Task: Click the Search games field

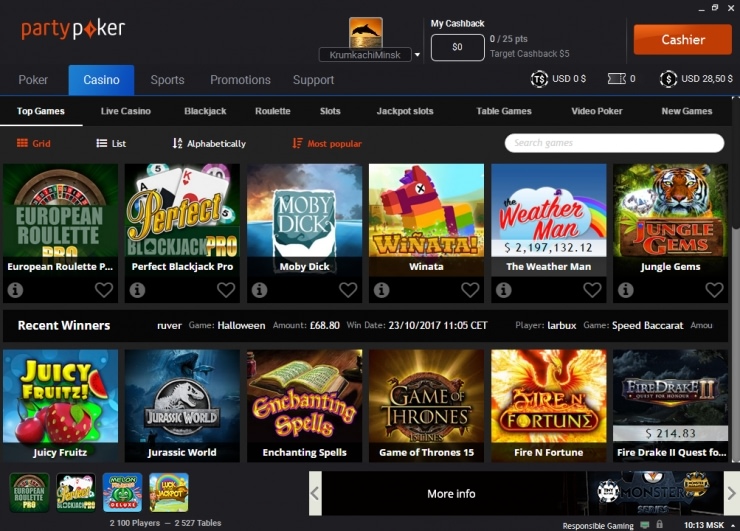Action: click(613, 143)
